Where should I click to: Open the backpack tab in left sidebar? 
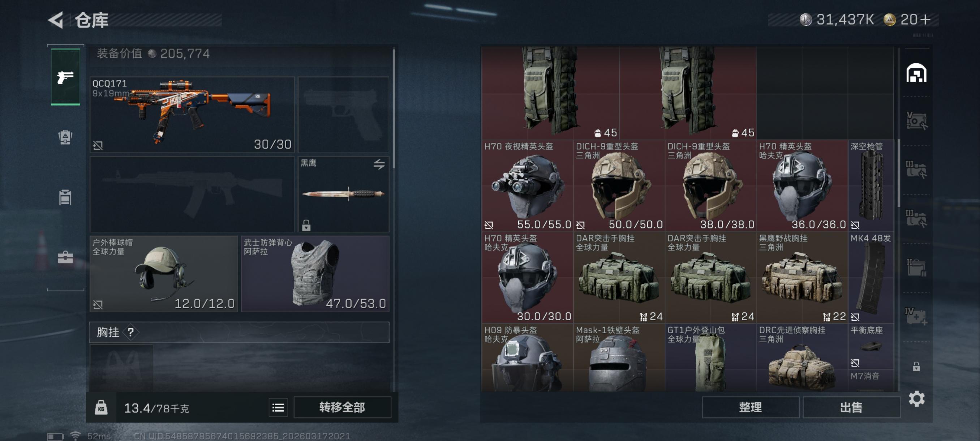pyautogui.click(x=65, y=137)
